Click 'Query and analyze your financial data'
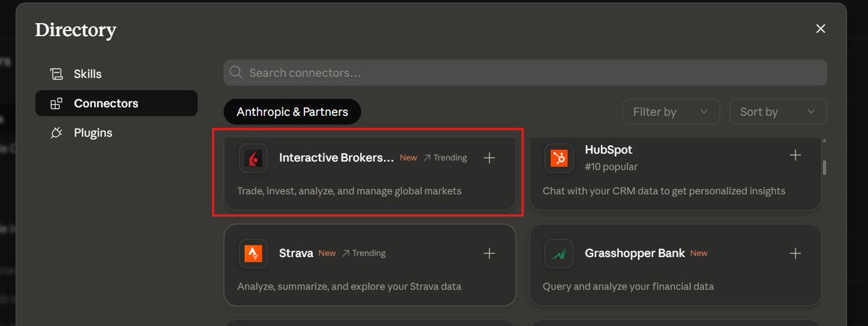Image resolution: width=868 pixels, height=326 pixels. point(629,286)
